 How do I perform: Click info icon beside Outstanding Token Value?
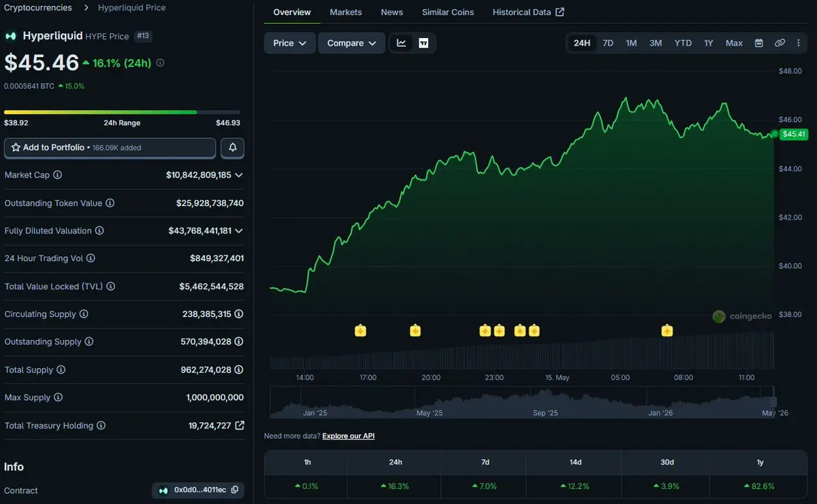110,203
